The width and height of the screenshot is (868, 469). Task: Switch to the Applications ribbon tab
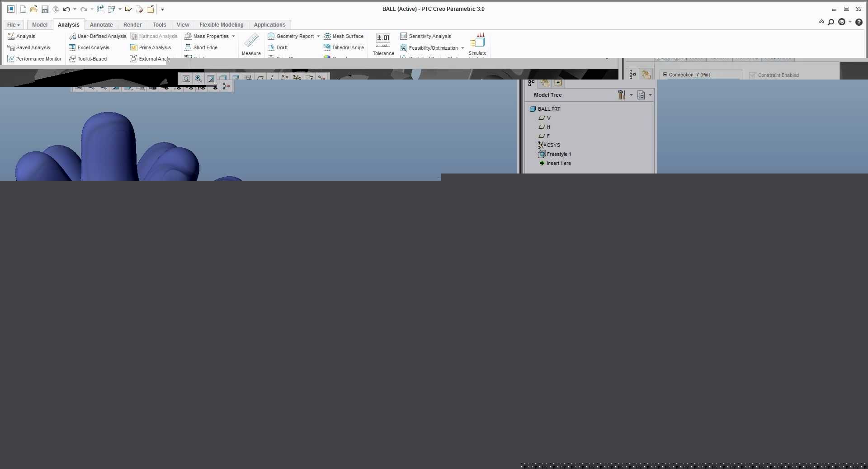[x=270, y=25]
